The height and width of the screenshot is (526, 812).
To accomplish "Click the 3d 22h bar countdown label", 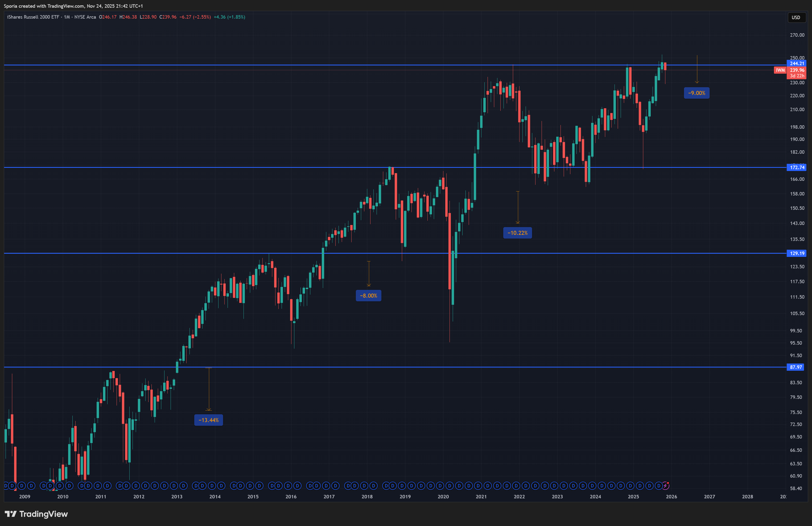I will (797, 76).
